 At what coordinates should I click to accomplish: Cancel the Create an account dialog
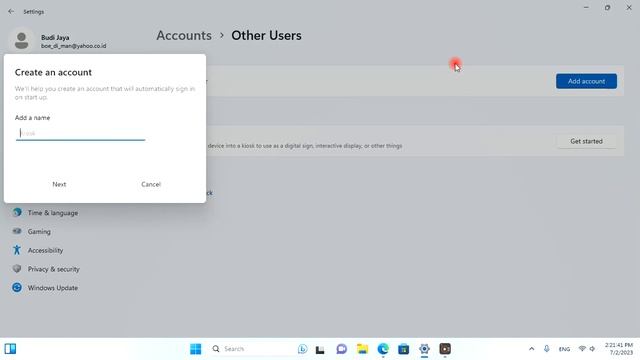pyautogui.click(x=151, y=184)
